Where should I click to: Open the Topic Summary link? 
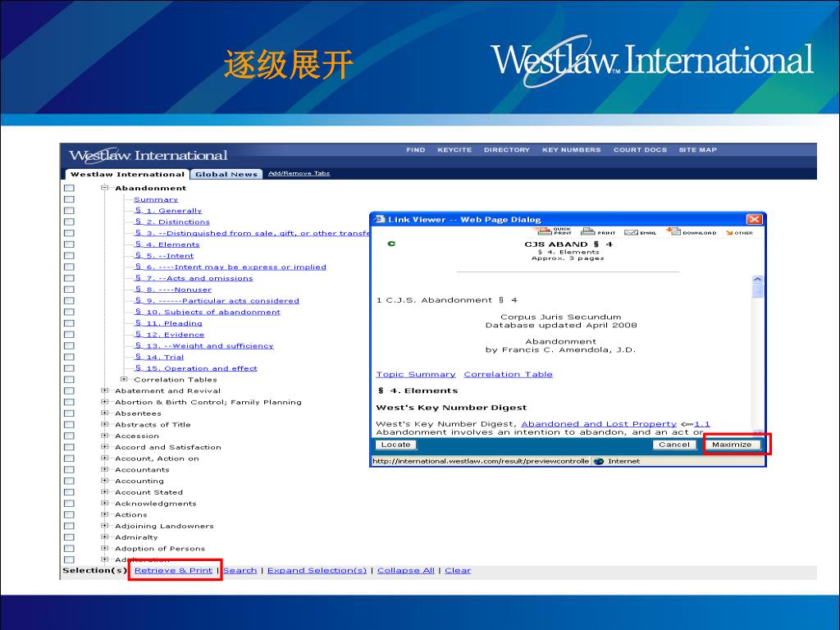[x=416, y=374]
